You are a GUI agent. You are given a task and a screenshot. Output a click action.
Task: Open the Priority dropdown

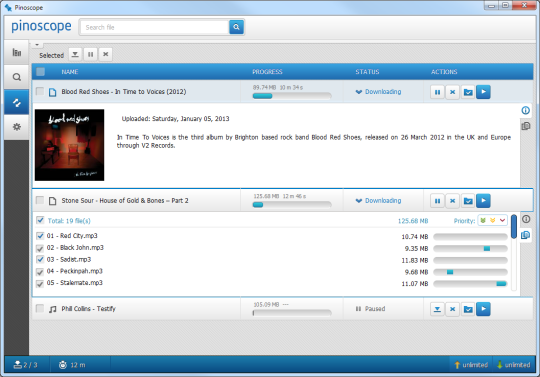tap(492, 220)
